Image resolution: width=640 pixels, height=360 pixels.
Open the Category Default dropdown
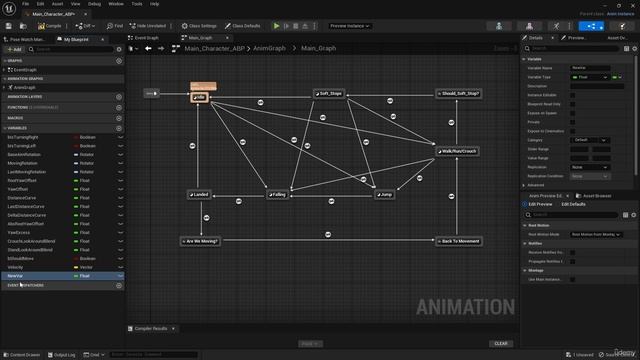(x=590, y=140)
